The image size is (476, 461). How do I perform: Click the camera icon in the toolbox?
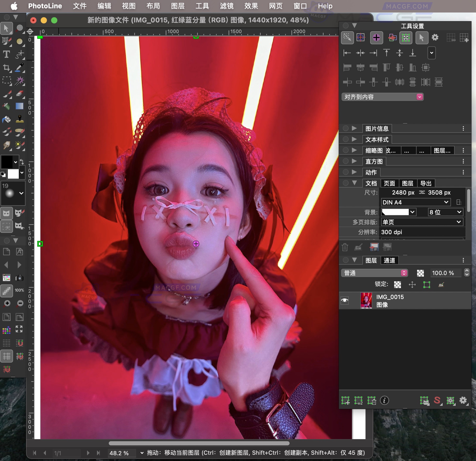coord(19,278)
